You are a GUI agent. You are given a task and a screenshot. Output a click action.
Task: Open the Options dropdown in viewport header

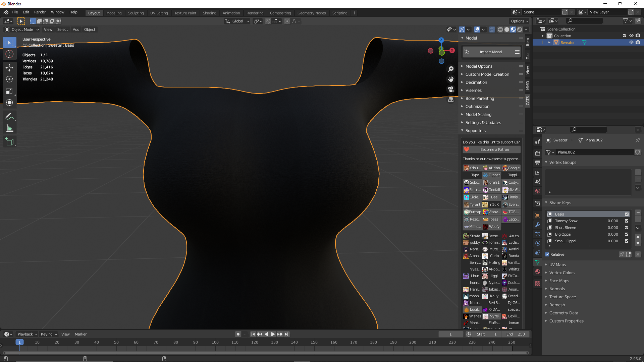(520, 21)
